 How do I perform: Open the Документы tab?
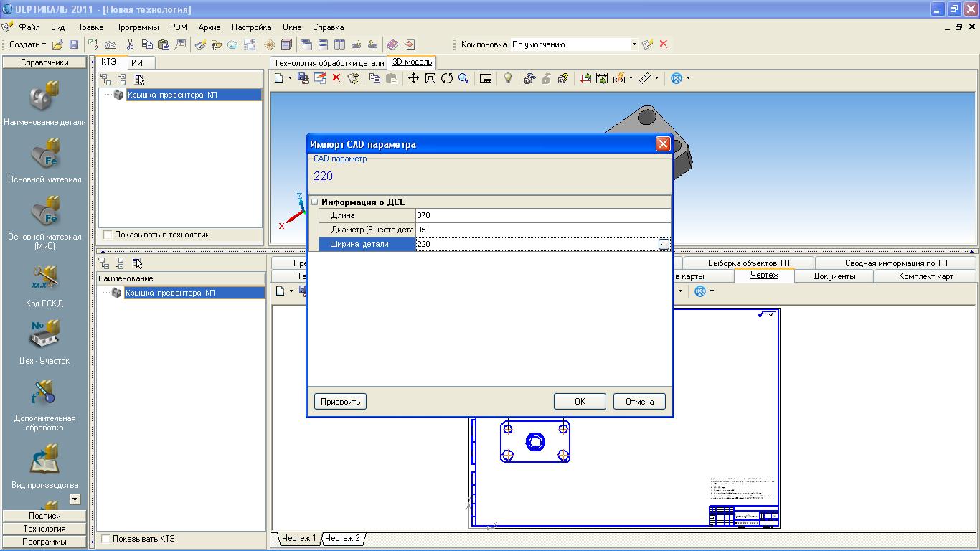(834, 276)
